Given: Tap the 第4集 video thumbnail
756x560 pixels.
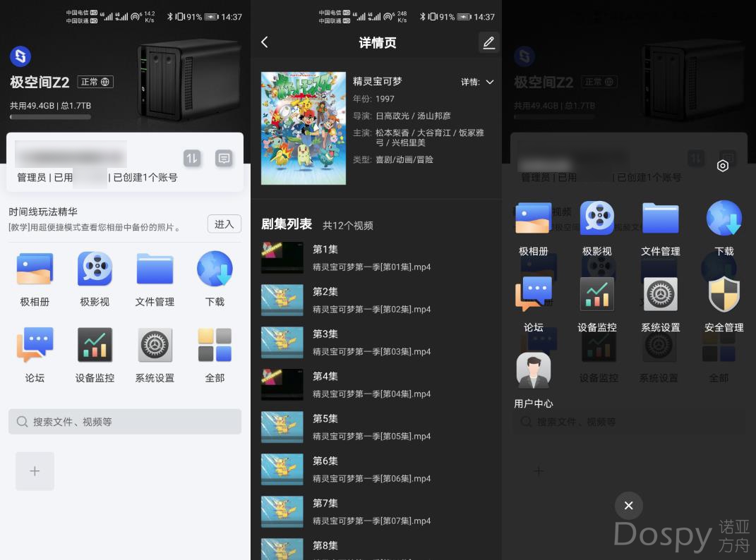Looking at the screenshot, I should [282, 384].
